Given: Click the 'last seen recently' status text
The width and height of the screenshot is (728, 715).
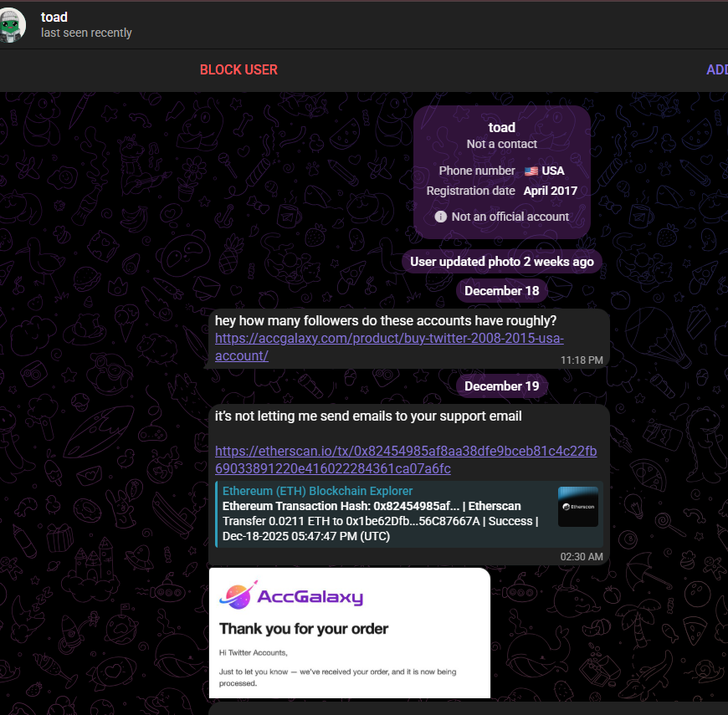Looking at the screenshot, I should coord(86,33).
